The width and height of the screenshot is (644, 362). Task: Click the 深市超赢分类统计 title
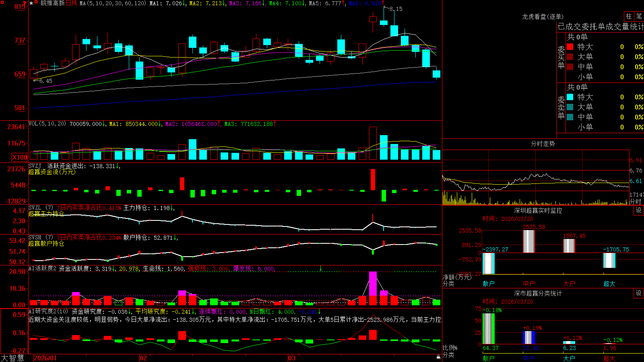coord(538,293)
